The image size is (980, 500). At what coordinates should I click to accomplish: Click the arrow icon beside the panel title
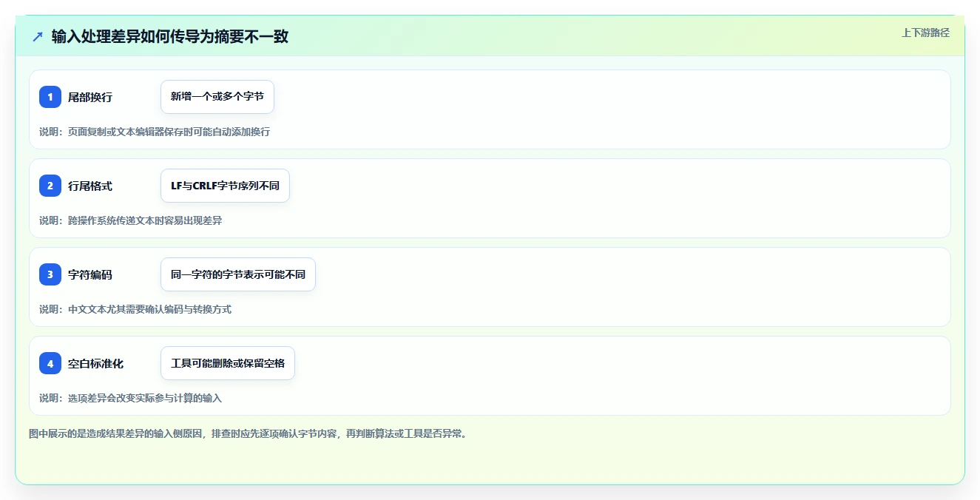click(38, 36)
